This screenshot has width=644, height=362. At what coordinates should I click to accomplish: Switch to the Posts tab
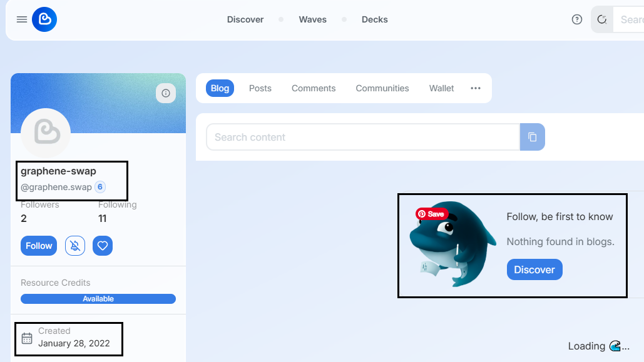[260, 88]
